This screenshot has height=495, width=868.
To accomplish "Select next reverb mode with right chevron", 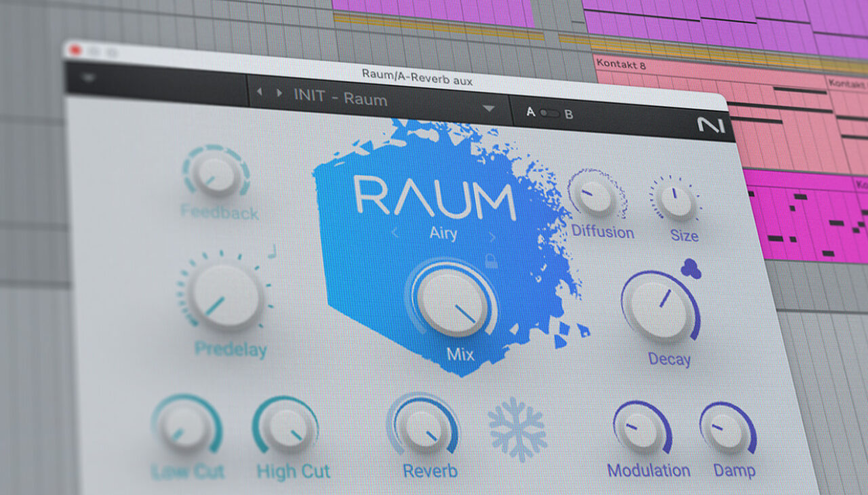I will (492, 237).
